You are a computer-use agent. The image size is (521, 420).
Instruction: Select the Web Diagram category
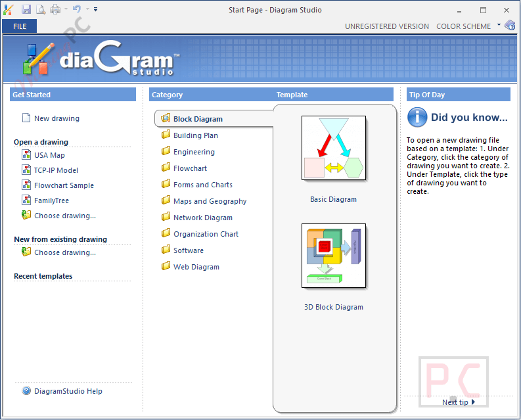coord(196,267)
